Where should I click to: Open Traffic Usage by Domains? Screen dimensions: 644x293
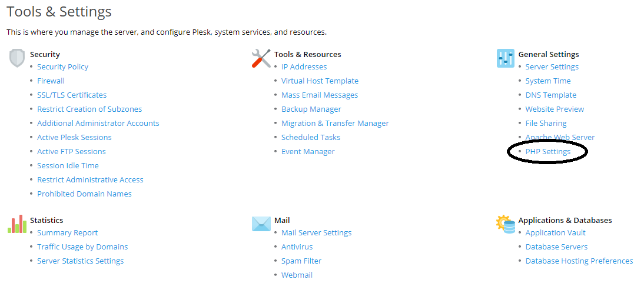82,247
